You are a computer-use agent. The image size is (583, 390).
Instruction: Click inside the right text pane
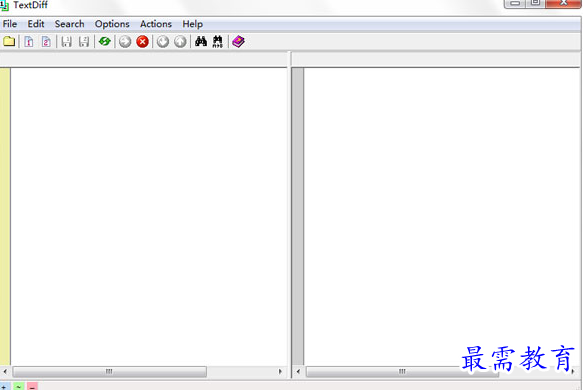(442, 216)
